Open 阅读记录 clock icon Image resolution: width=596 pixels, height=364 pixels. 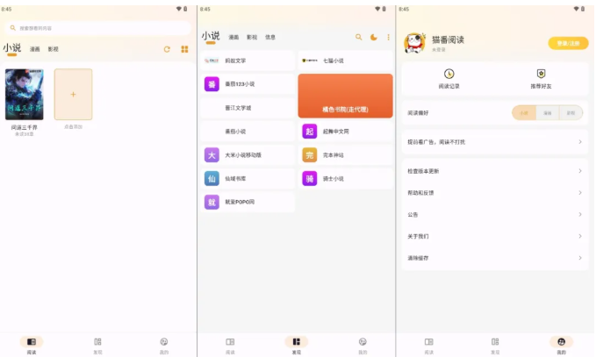pyautogui.click(x=449, y=74)
